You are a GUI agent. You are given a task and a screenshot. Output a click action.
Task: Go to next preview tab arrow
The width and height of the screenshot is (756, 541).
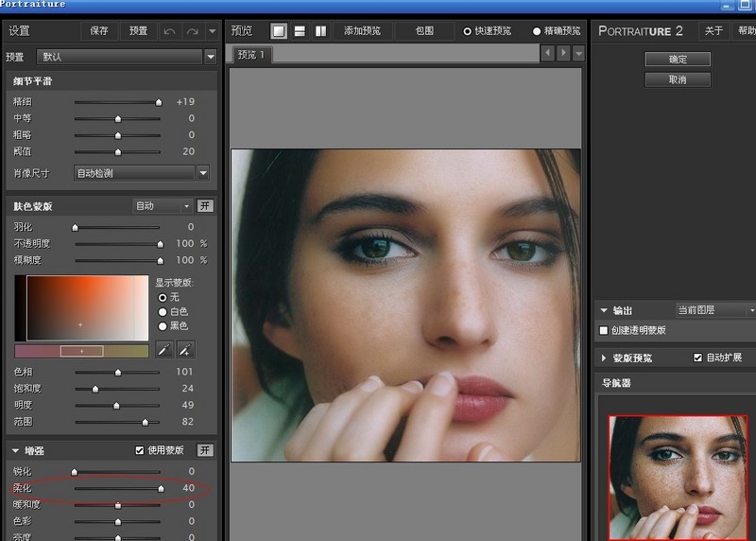point(562,52)
